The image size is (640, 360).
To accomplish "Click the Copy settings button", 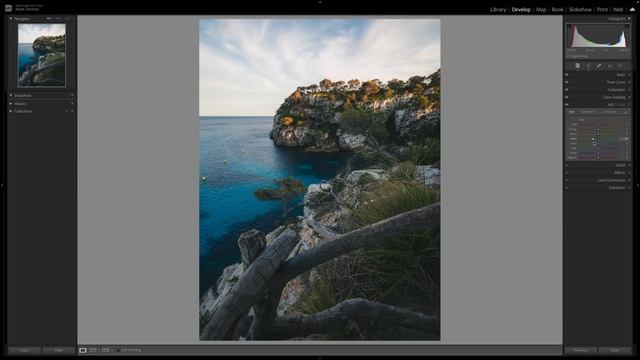I will tap(24, 350).
